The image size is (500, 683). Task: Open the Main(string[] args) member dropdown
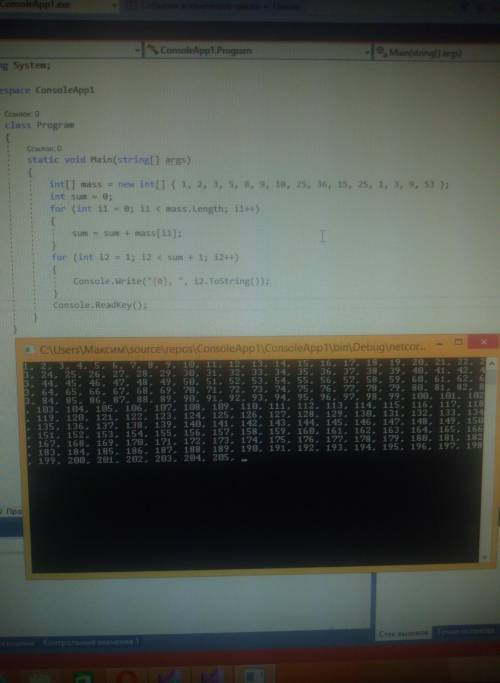coord(437,53)
